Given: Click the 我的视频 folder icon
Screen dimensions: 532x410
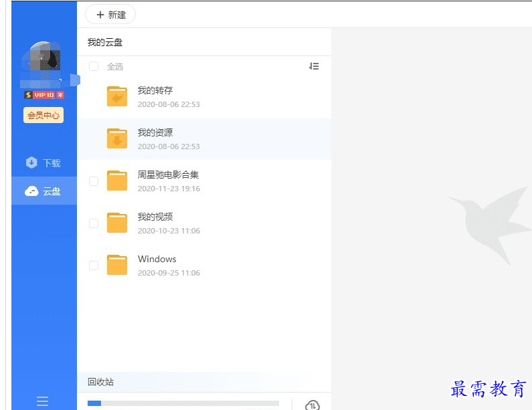Looking at the screenshot, I should click(117, 223).
